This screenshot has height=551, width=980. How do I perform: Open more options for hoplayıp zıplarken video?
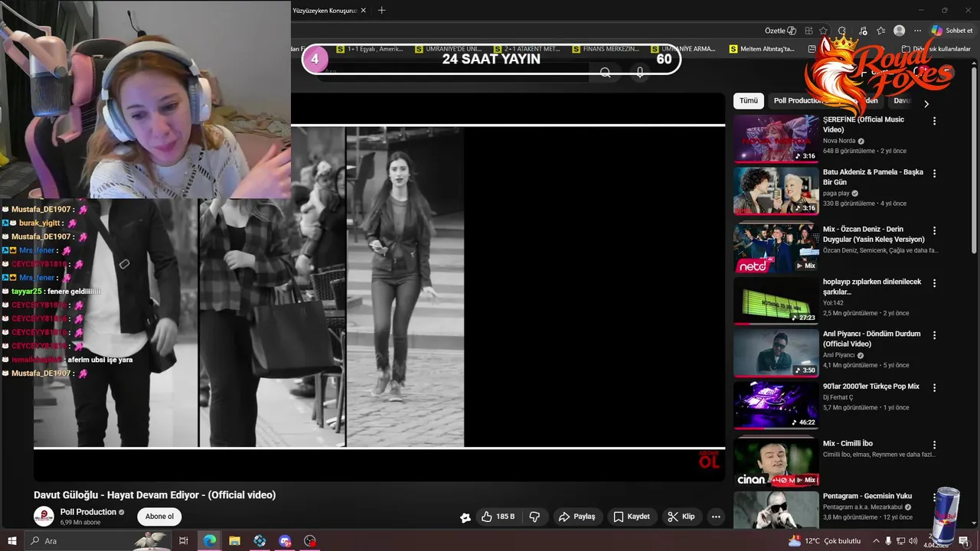point(934,283)
